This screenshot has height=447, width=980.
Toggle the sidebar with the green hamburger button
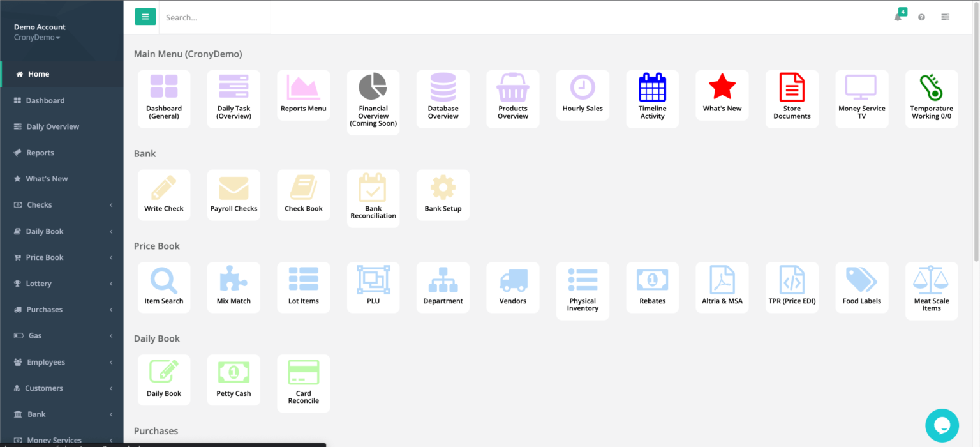[145, 16]
